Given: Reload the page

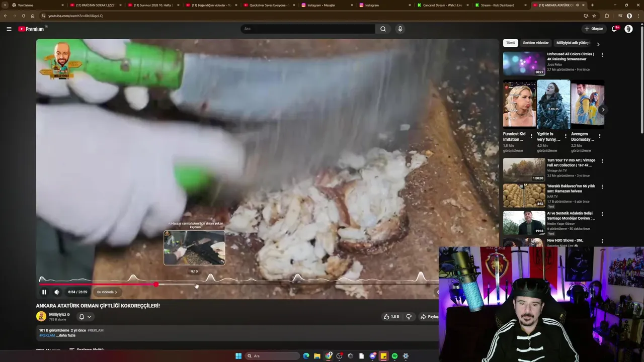Looking at the screenshot, I should (x=23, y=16).
